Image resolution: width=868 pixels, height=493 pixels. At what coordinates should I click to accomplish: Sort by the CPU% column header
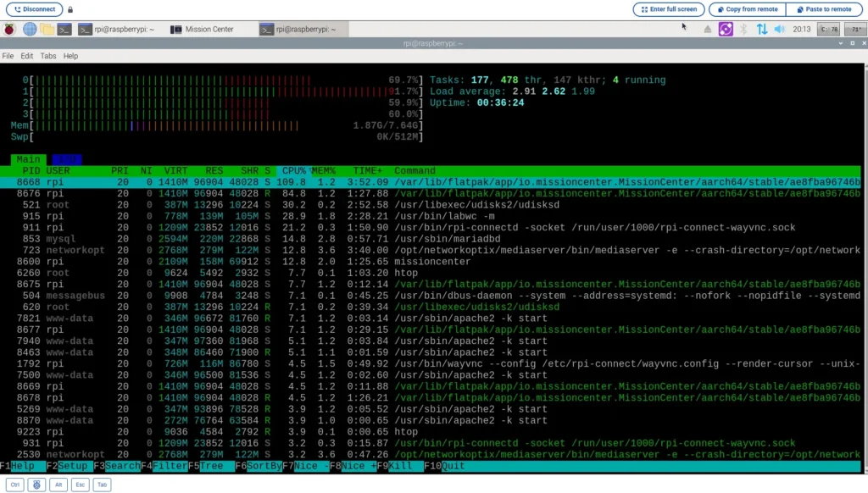[293, 171]
